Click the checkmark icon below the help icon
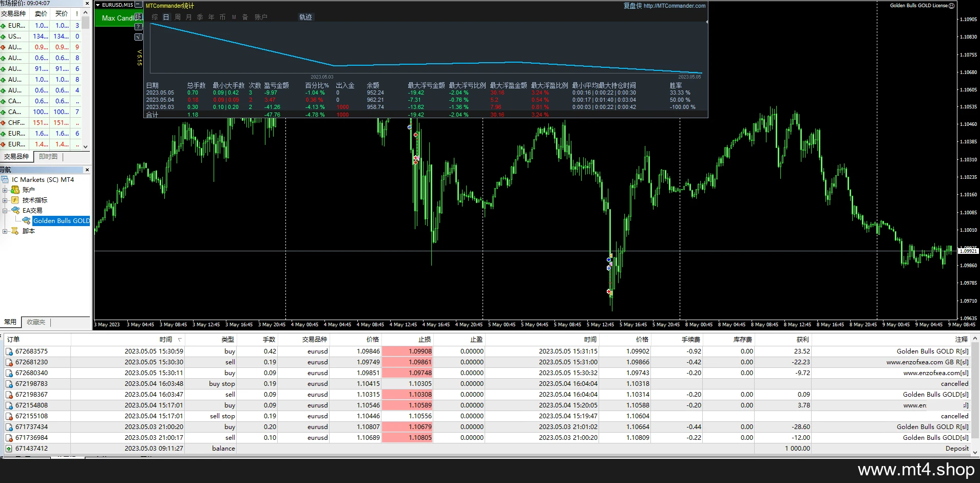The image size is (980, 483). click(138, 37)
